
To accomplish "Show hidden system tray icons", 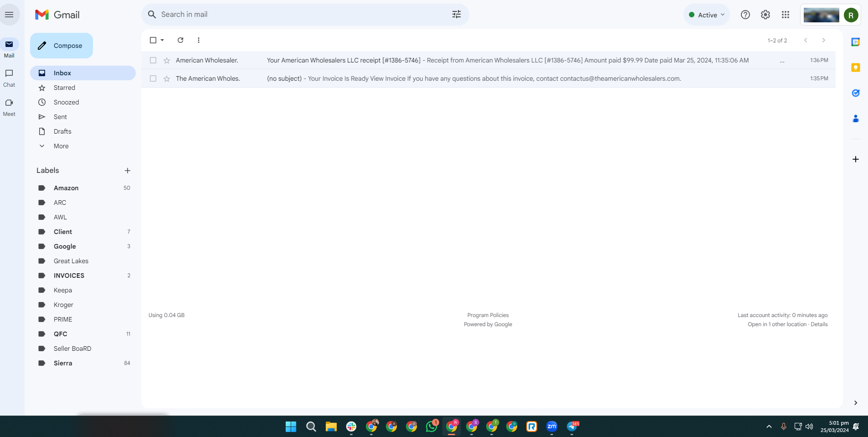I will tap(769, 427).
